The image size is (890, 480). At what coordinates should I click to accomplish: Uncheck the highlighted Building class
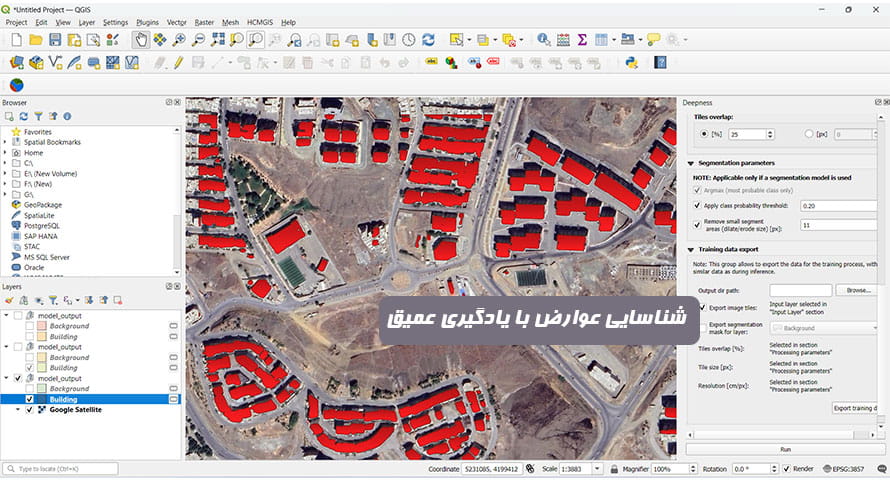(30, 399)
